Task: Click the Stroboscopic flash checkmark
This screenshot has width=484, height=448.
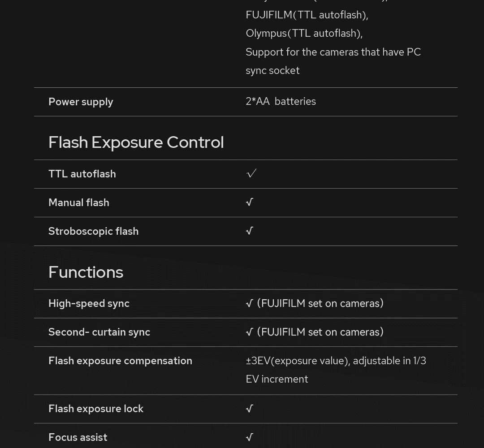Action: coord(250,231)
